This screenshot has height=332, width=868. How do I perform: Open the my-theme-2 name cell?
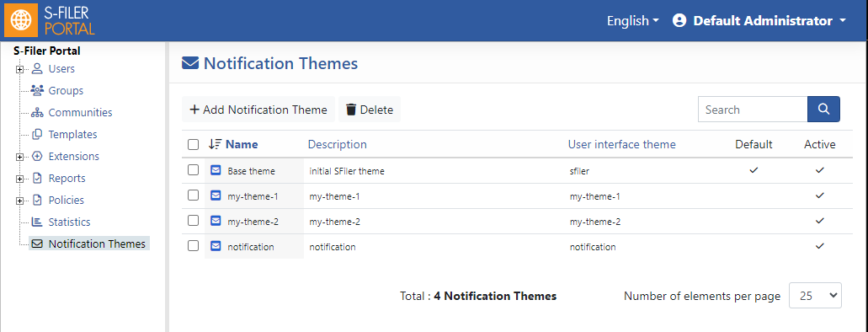point(253,221)
